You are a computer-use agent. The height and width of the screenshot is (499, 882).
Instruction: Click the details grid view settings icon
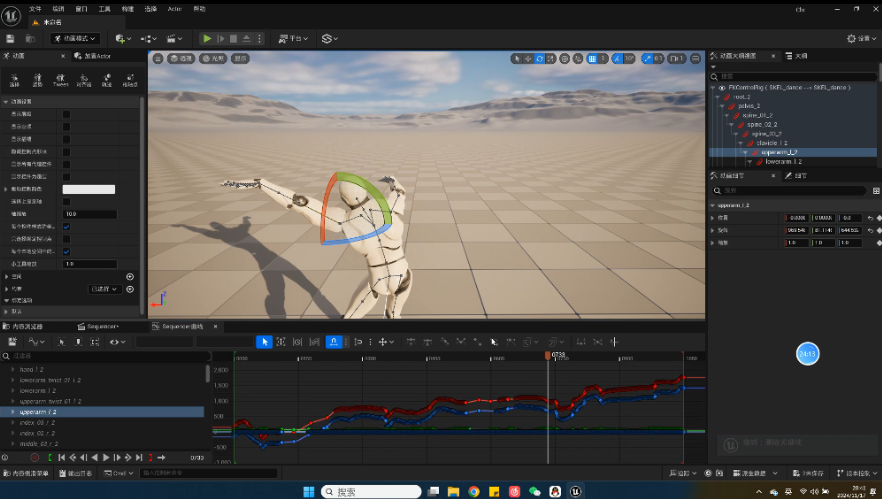pyautogui.click(x=876, y=191)
